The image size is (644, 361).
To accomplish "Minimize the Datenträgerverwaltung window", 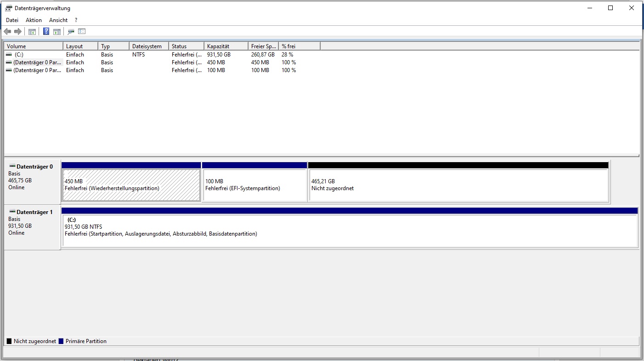I will tap(589, 8).
